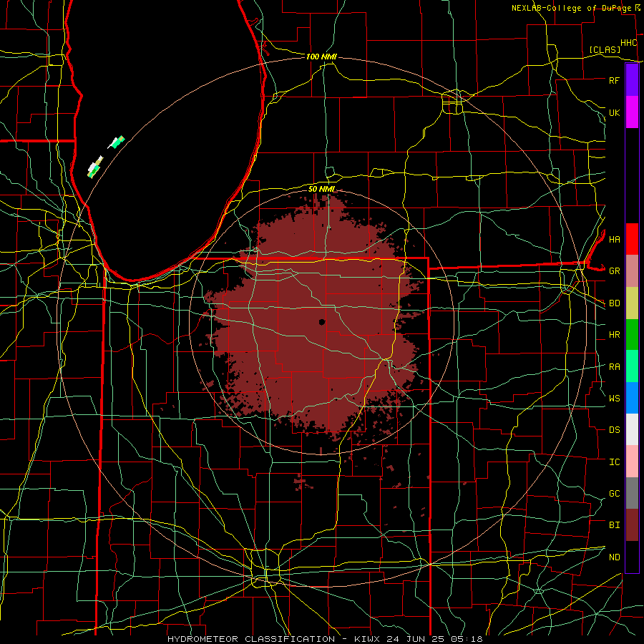Click the BD yellow legend swatch

(x=632, y=303)
